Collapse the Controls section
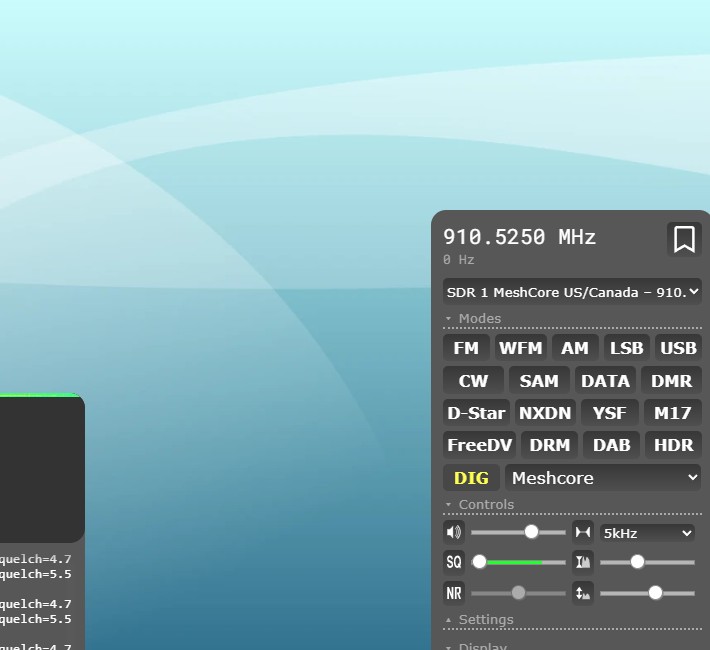This screenshot has height=650, width=710. coord(480,505)
